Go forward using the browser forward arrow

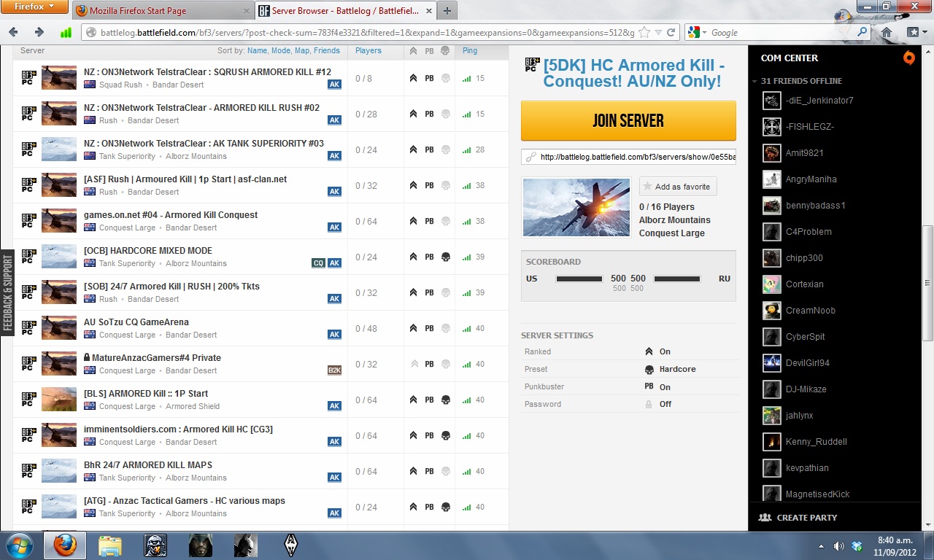point(39,32)
